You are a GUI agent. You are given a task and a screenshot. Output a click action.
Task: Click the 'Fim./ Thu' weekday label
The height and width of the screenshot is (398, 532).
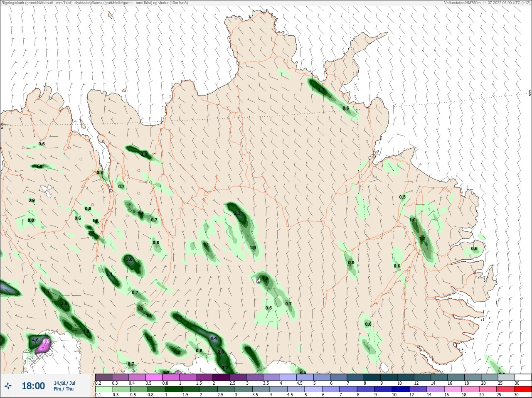pos(64,389)
